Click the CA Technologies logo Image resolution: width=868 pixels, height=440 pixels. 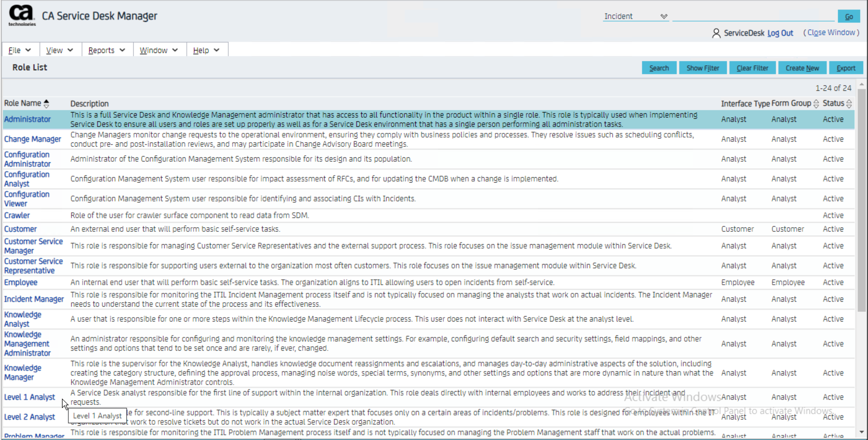point(22,15)
